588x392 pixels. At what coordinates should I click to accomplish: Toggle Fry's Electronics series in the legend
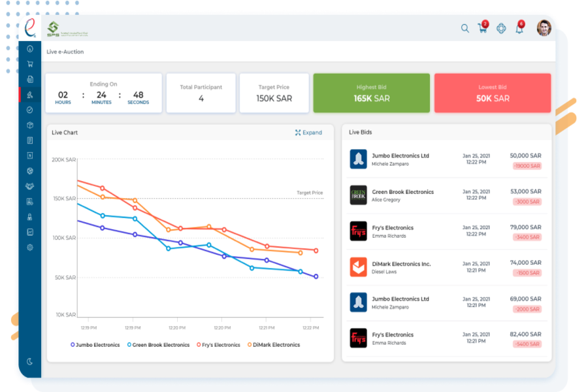pyautogui.click(x=221, y=344)
